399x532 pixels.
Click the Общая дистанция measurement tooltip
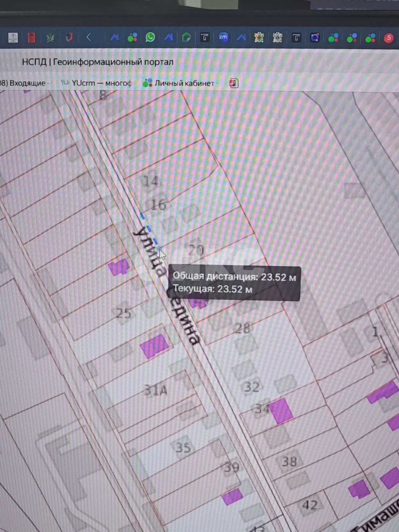[x=234, y=283]
